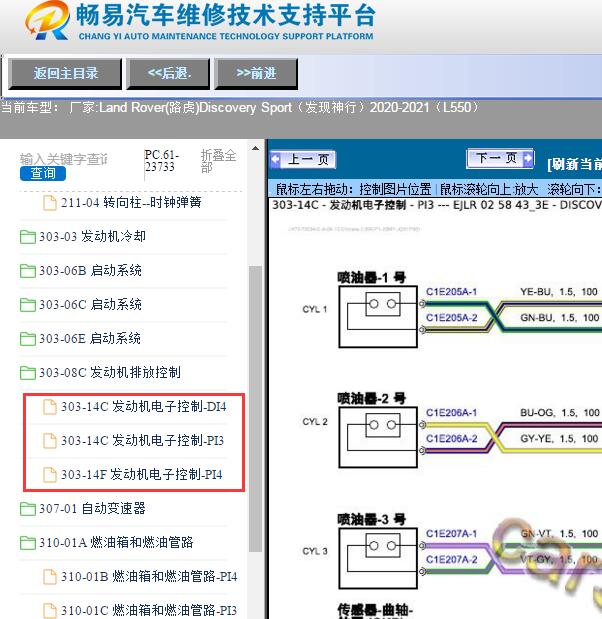Click the folder icon of 303-06C 启动系统
Image resolution: width=602 pixels, height=619 pixels.
click(28, 305)
